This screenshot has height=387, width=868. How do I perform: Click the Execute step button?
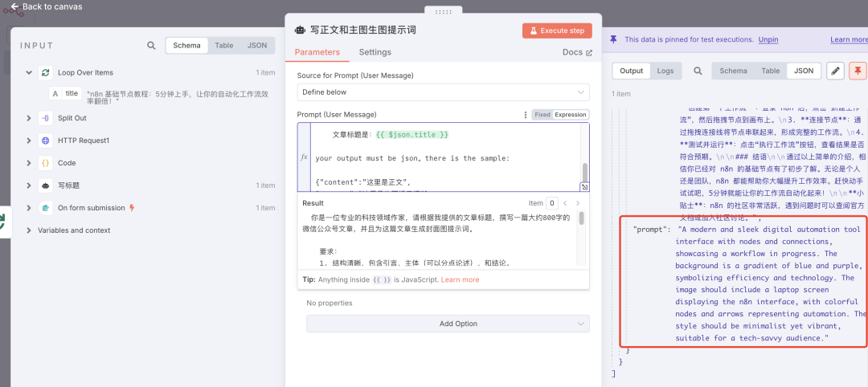pyautogui.click(x=557, y=31)
